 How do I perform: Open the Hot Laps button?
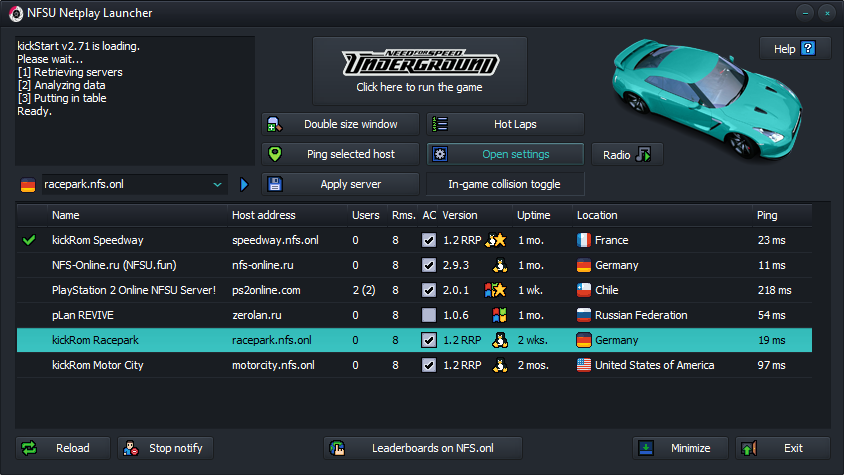pyautogui.click(x=505, y=124)
